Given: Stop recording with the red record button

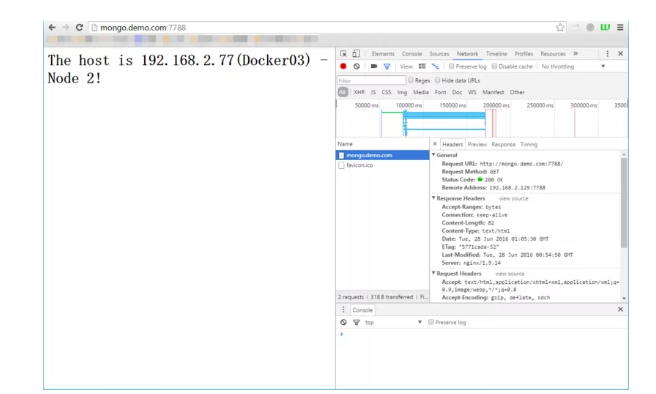Looking at the screenshot, I should click(x=343, y=66).
